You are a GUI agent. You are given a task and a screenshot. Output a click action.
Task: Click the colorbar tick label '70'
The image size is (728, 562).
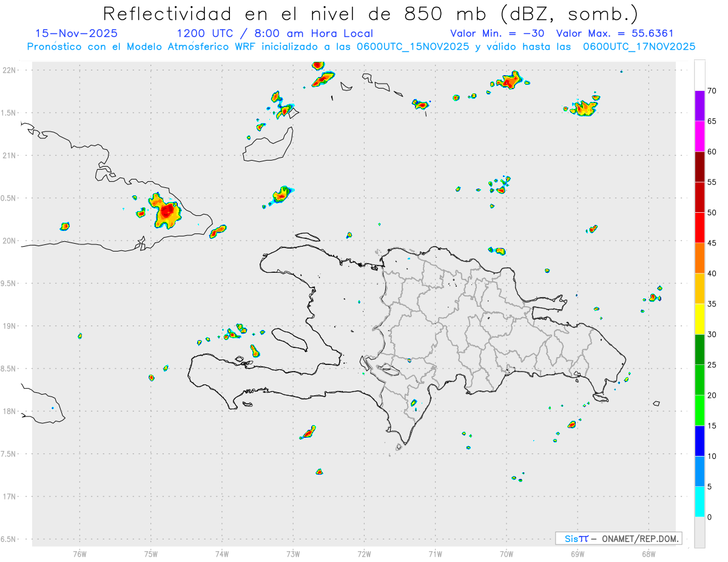[x=712, y=90]
